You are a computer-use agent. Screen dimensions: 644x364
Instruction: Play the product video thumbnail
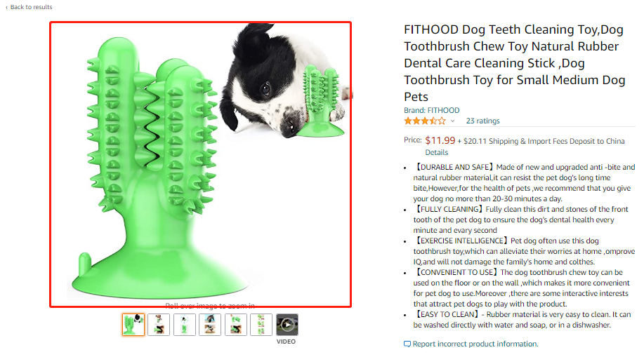[x=287, y=325]
